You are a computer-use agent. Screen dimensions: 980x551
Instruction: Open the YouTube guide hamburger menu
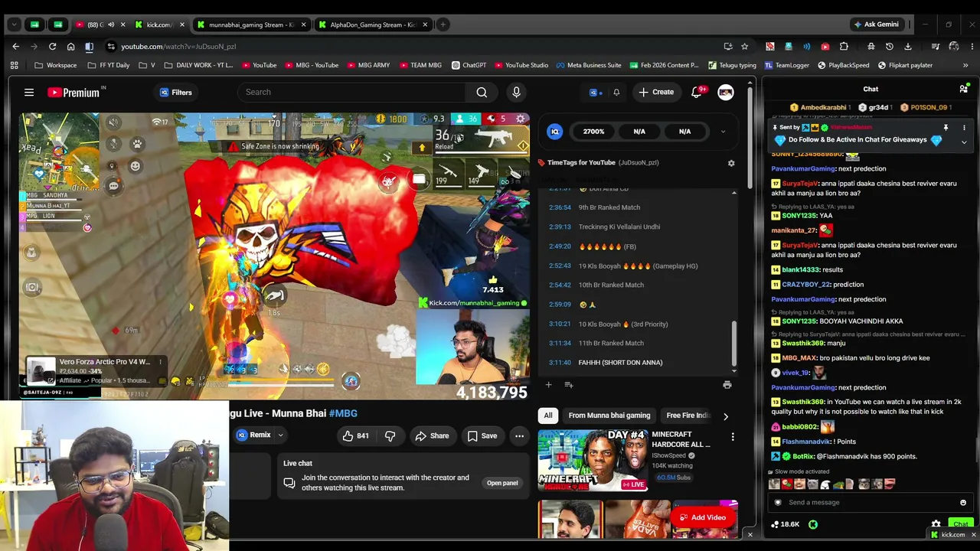(x=29, y=93)
